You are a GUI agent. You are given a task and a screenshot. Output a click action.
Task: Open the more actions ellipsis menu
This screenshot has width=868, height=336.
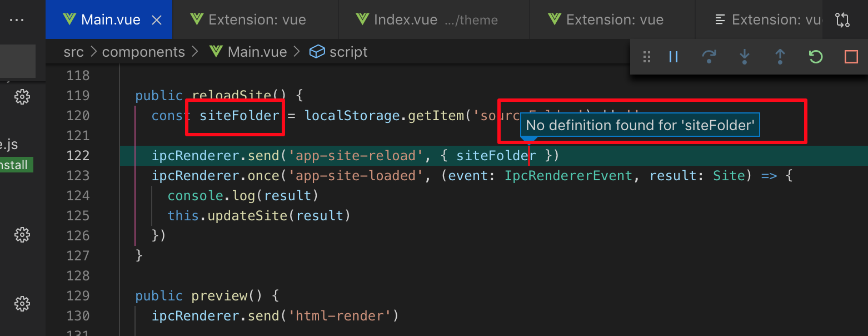[x=17, y=20]
